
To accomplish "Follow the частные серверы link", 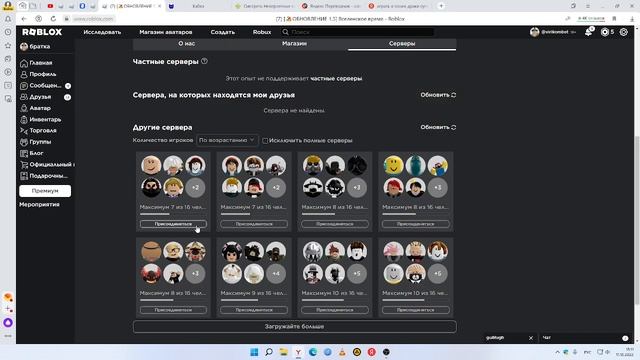I will coord(336,78).
